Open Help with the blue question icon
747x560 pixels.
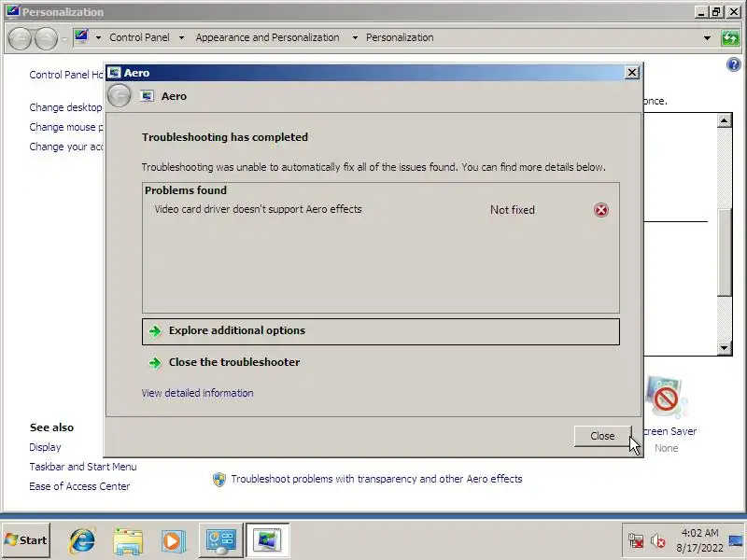[734, 64]
